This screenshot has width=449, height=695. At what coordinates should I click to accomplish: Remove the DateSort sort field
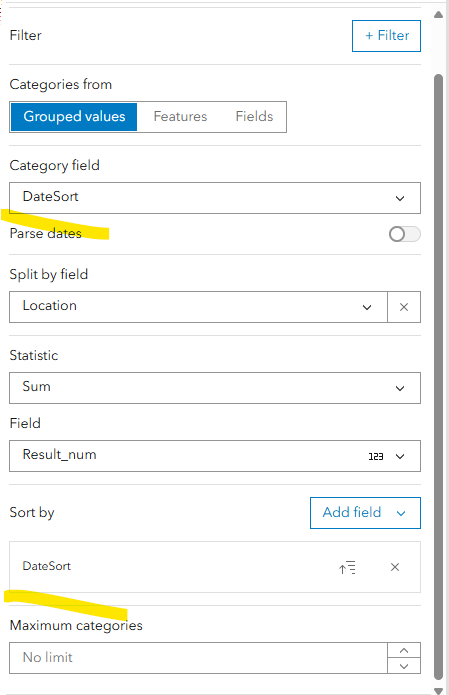[x=395, y=567]
